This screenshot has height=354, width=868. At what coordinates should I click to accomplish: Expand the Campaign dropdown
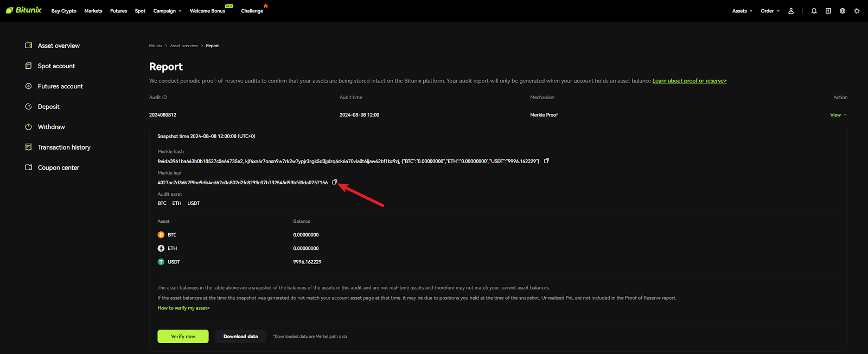[x=168, y=11]
